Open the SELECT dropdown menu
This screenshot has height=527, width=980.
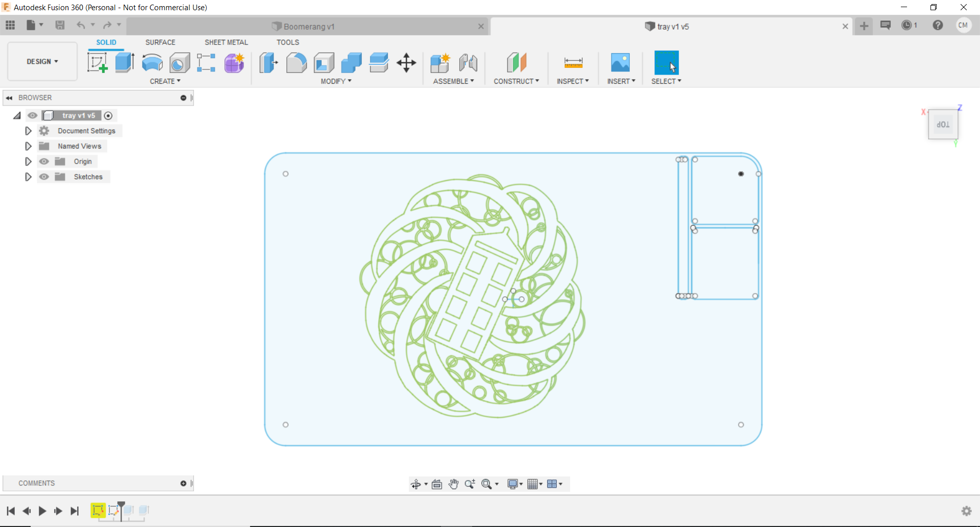[666, 81]
